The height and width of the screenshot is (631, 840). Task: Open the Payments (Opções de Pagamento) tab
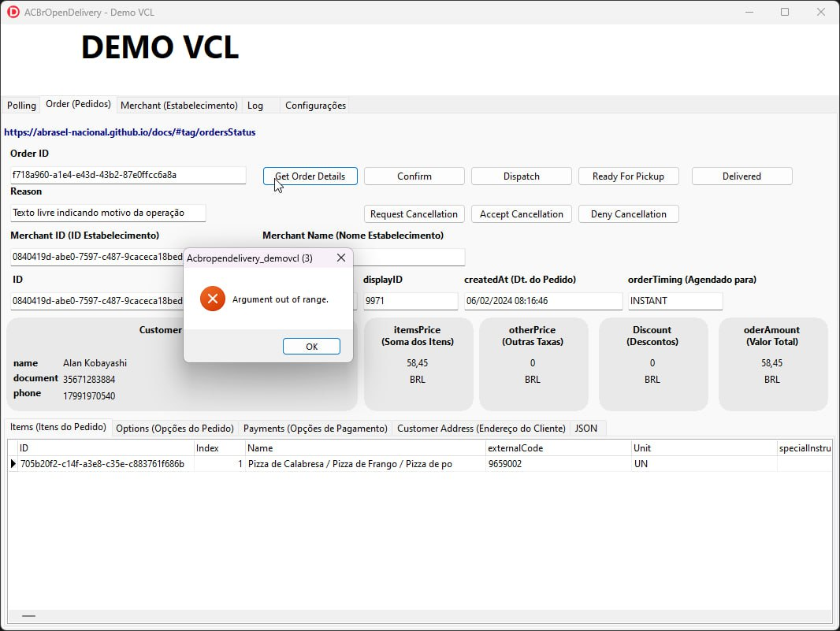[315, 428]
